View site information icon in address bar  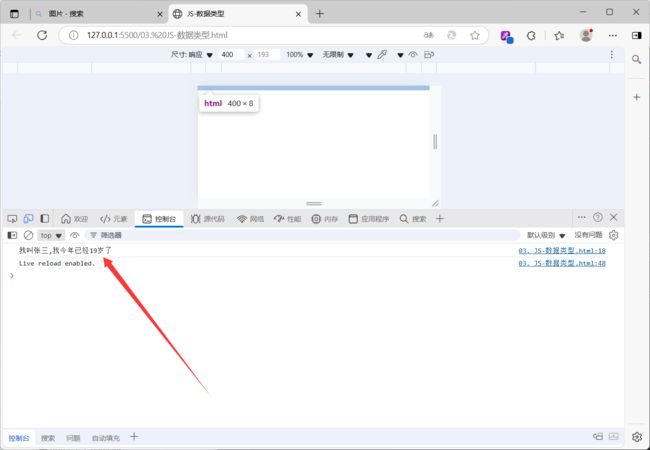pyautogui.click(x=73, y=35)
